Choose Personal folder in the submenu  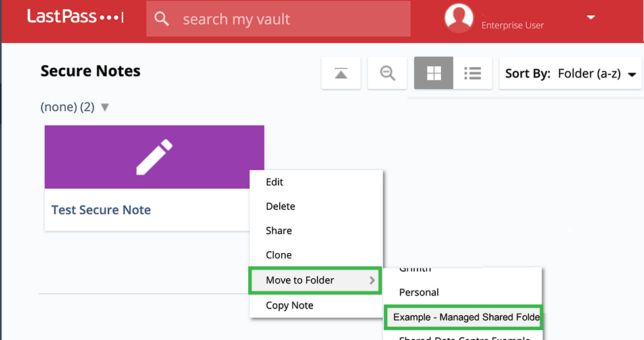pos(419,292)
